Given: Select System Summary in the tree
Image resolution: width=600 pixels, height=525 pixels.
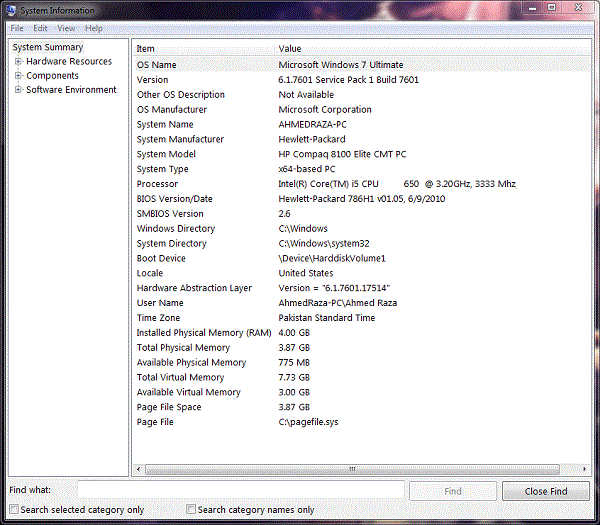Looking at the screenshot, I should tap(48, 47).
